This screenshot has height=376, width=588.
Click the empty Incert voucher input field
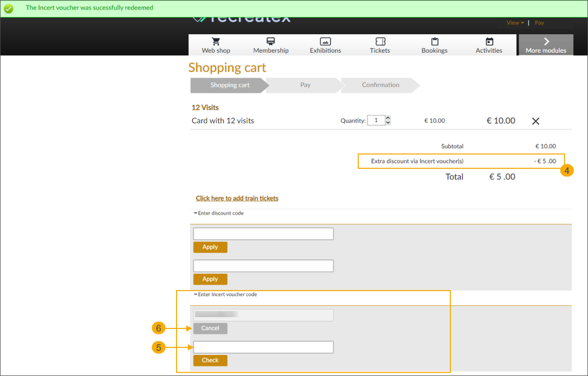[x=263, y=347]
